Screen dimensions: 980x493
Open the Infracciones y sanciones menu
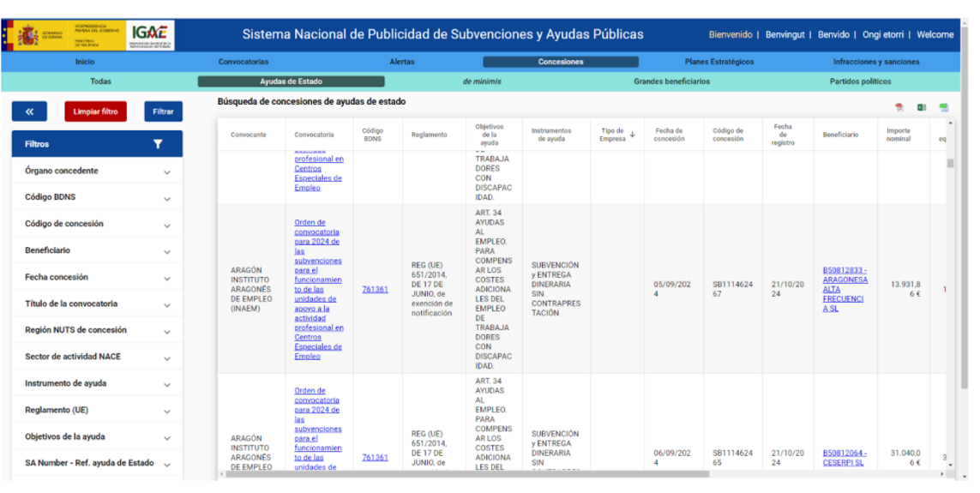[x=875, y=62]
